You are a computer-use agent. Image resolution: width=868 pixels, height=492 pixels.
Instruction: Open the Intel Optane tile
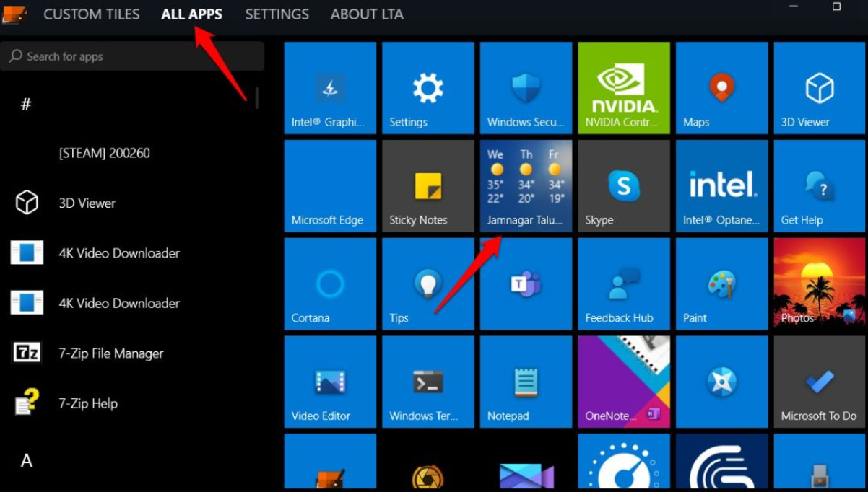[x=722, y=186]
